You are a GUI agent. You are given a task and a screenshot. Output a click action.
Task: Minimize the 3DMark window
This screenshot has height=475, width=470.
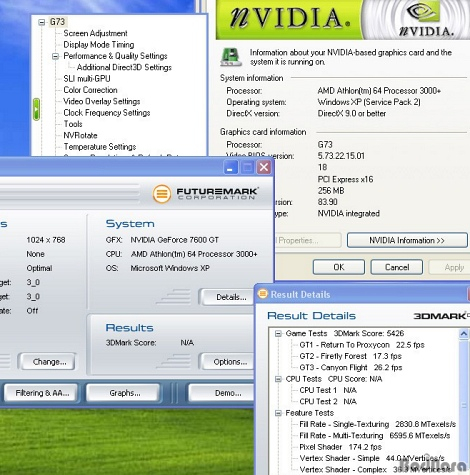[x=230, y=167]
